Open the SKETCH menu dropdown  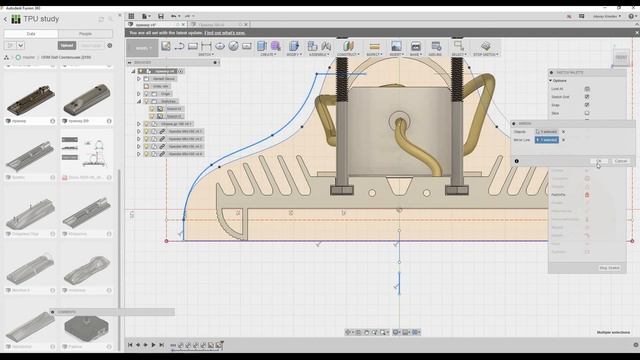(x=206, y=54)
